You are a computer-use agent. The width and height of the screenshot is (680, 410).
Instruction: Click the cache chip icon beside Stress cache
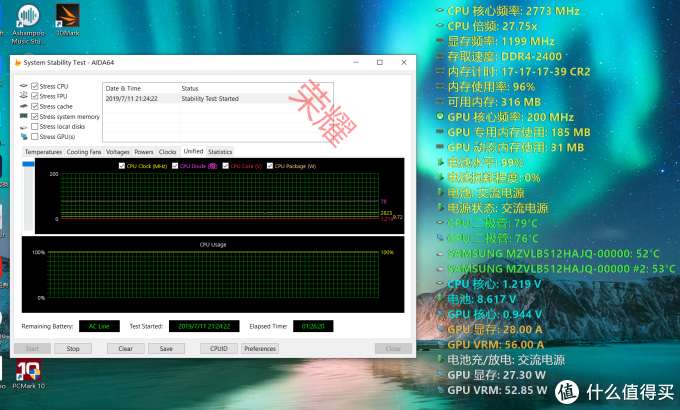[x=23, y=106]
